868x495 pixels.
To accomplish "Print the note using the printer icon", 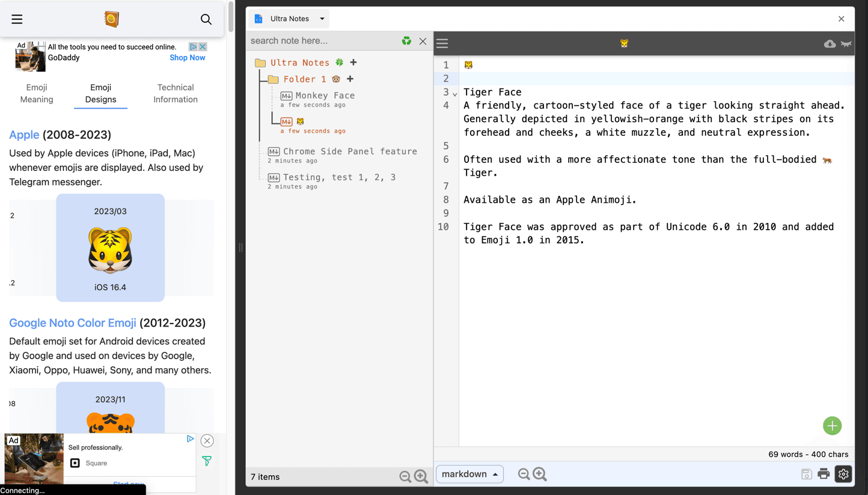I will [824, 475].
